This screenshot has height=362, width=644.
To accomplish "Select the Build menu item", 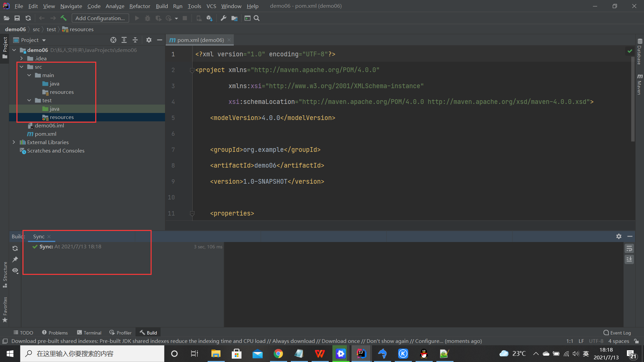I will tap(161, 6).
